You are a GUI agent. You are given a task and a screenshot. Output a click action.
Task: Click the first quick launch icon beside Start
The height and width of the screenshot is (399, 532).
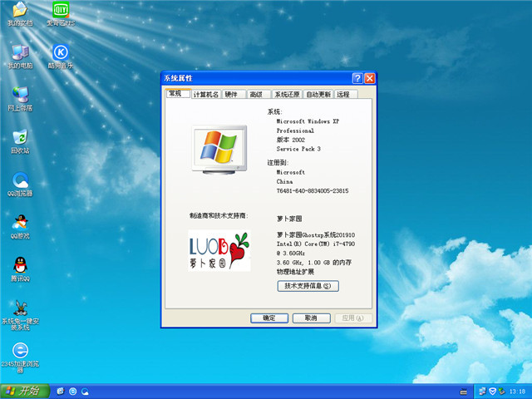(x=61, y=392)
